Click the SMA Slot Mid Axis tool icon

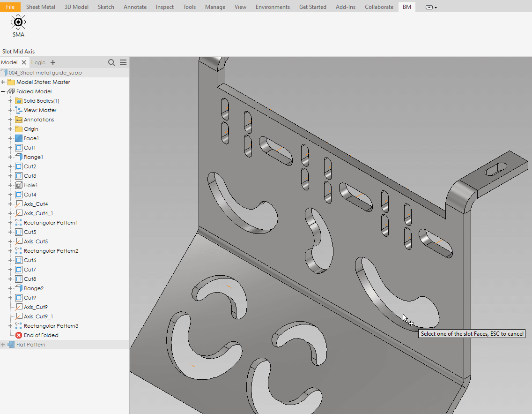click(18, 22)
